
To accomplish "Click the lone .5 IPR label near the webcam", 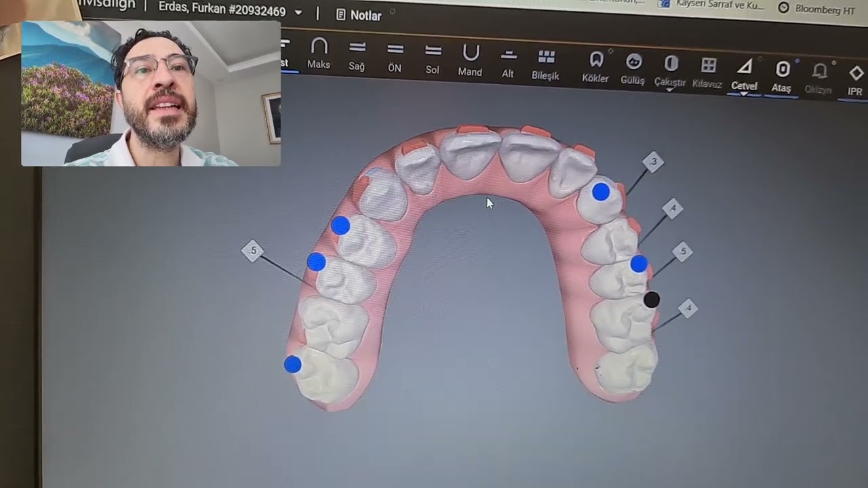I will tap(252, 251).
